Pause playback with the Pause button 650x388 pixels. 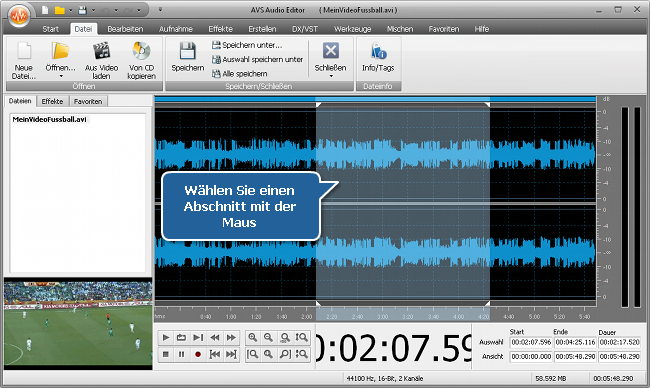[182, 354]
